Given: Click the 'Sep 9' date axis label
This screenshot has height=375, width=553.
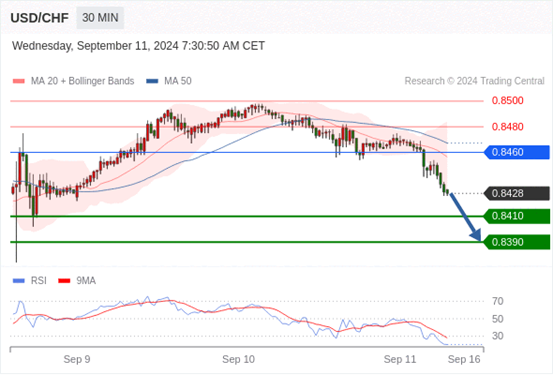Looking at the screenshot, I should click(77, 359).
